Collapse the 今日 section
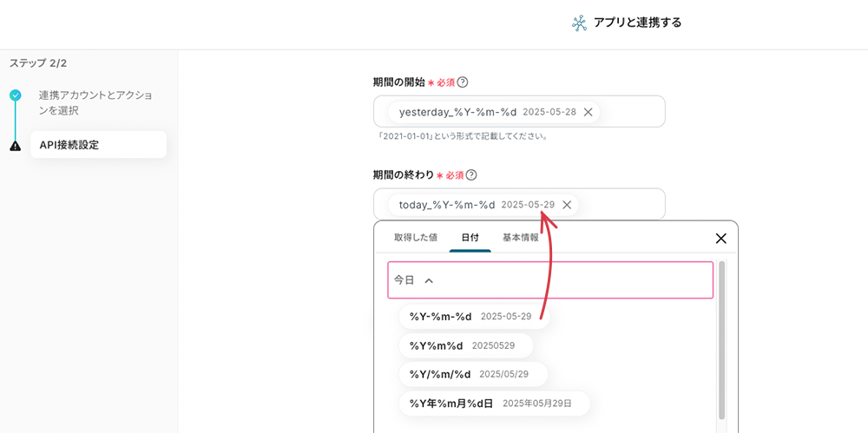Screen dimensions: 868x433 [429, 280]
